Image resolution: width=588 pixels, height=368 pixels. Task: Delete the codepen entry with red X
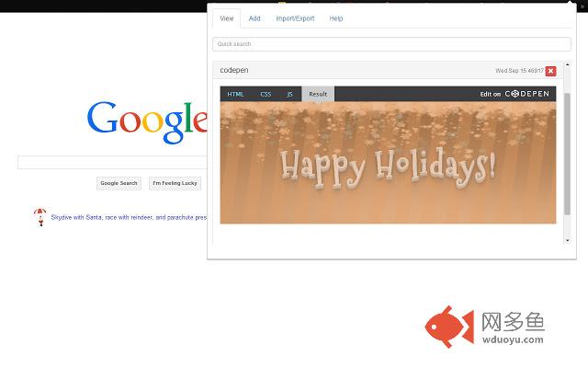[550, 71]
